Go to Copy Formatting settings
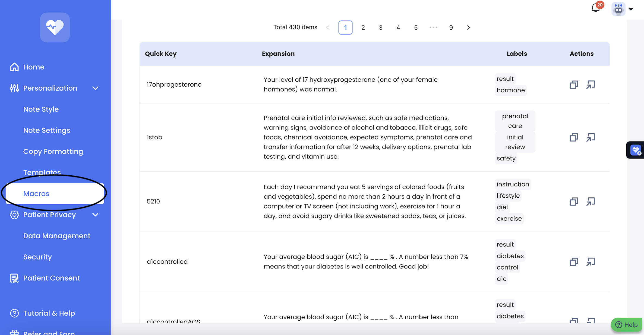Screen dimensions: 644x335 point(53,151)
